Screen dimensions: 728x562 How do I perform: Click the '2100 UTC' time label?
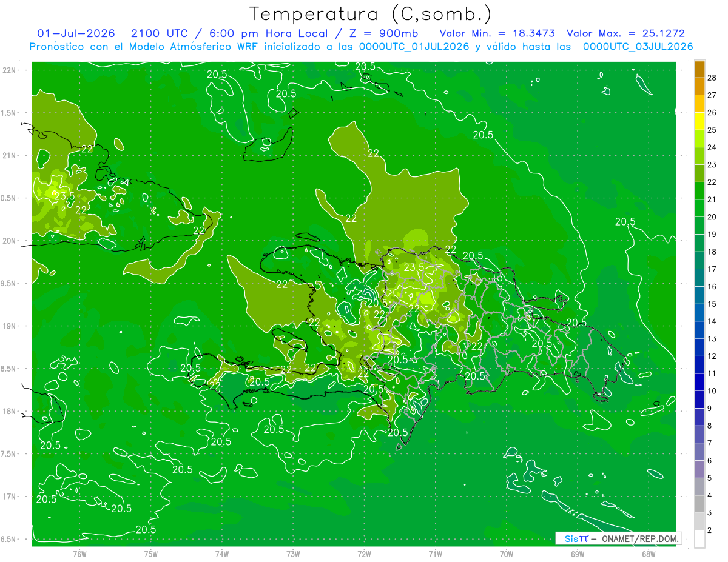click(x=160, y=33)
